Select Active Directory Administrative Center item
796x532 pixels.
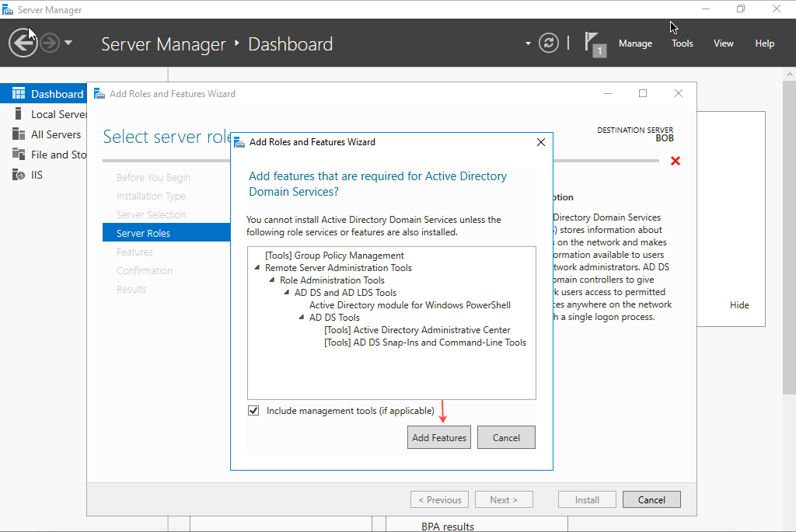click(417, 330)
